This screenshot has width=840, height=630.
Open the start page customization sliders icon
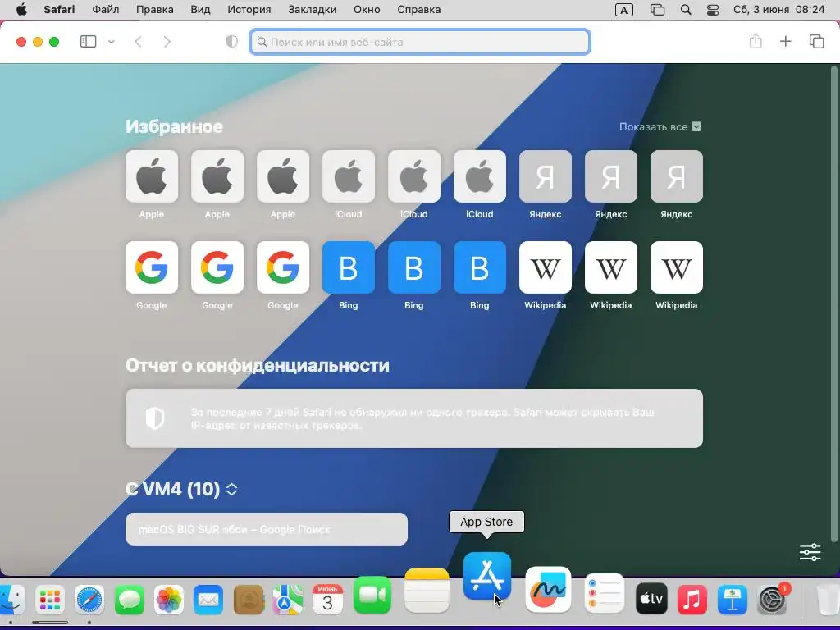click(810, 552)
